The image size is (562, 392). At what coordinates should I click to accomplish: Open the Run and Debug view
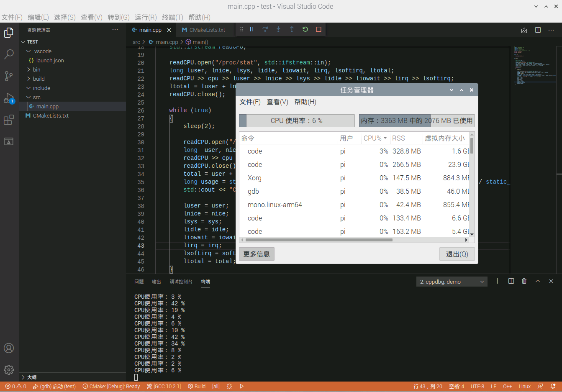click(9, 98)
